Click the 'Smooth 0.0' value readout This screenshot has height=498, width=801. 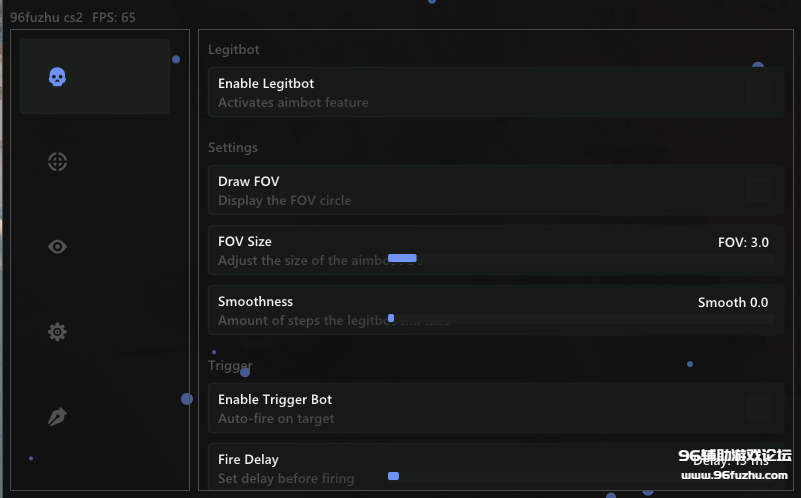[x=733, y=303]
